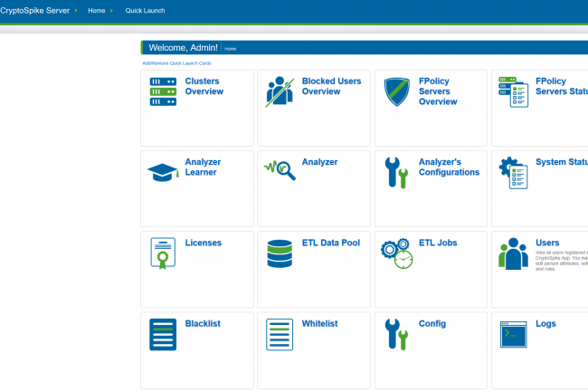Click the Blacklist title link
Image resolution: width=588 pixels, height=392 pixels.
(x=203, y=324)
